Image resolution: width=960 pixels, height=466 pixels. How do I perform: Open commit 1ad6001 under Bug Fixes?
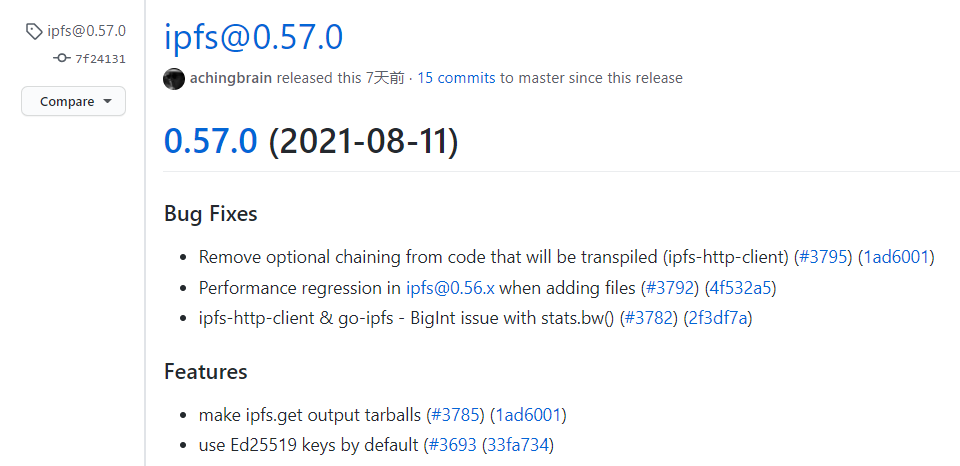tap(896, 257)
